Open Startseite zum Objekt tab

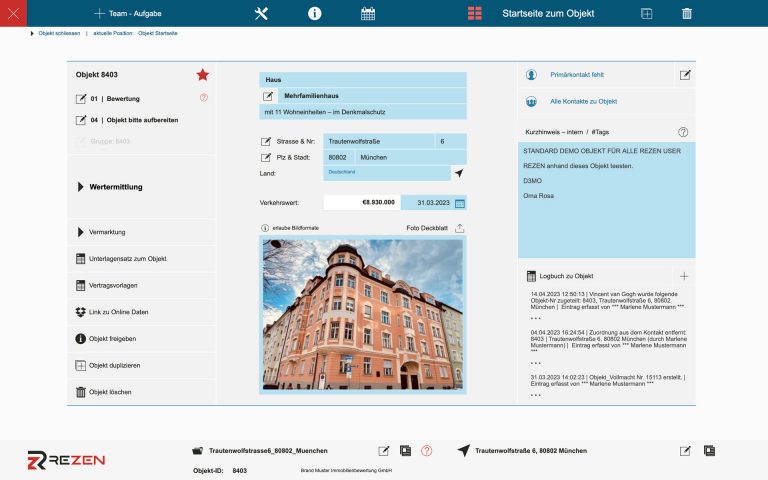click(547, 14)
